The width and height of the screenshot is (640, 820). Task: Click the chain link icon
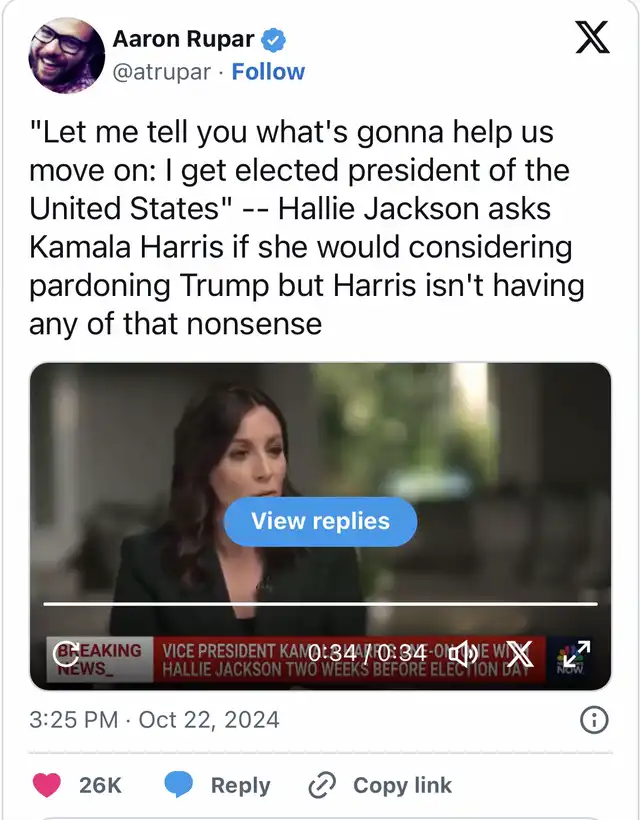pyautogui.click(x=322, y=785)
